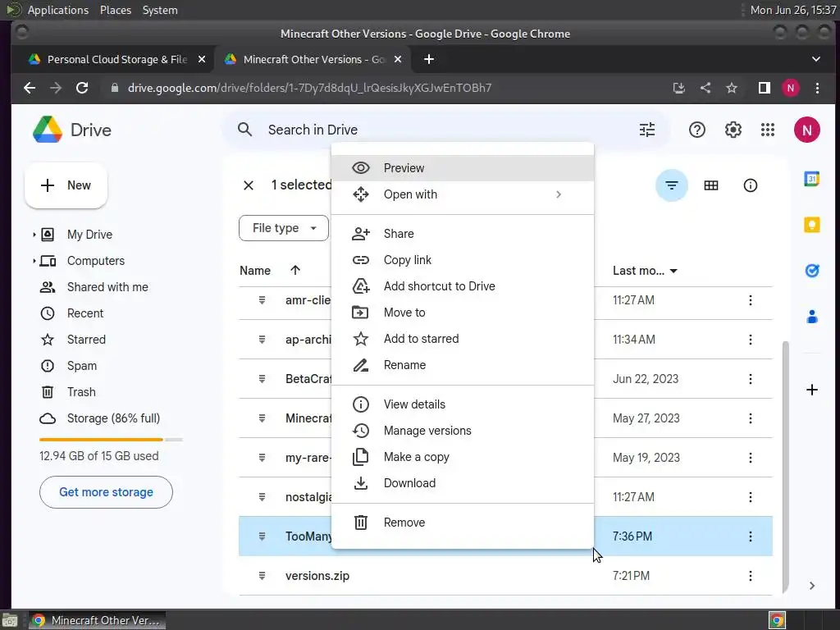
Task: Select Copy link menu entry
Action: 463,260
